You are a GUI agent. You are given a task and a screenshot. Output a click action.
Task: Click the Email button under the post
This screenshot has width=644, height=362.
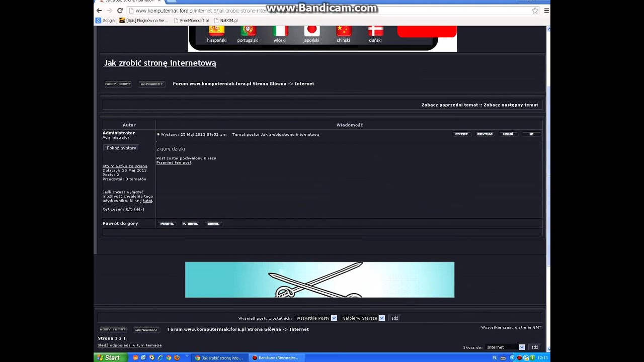point(213,224)
